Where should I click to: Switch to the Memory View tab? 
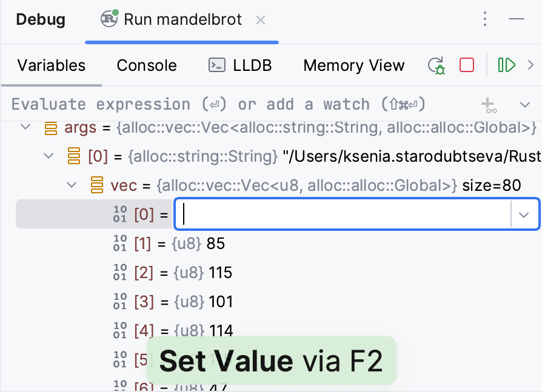click(x=353, y=65)
